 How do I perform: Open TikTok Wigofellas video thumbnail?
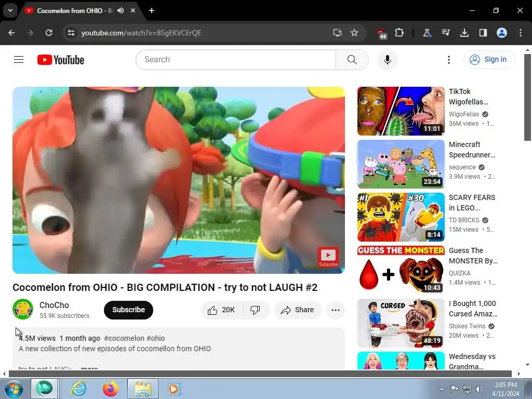pos(401,111)
